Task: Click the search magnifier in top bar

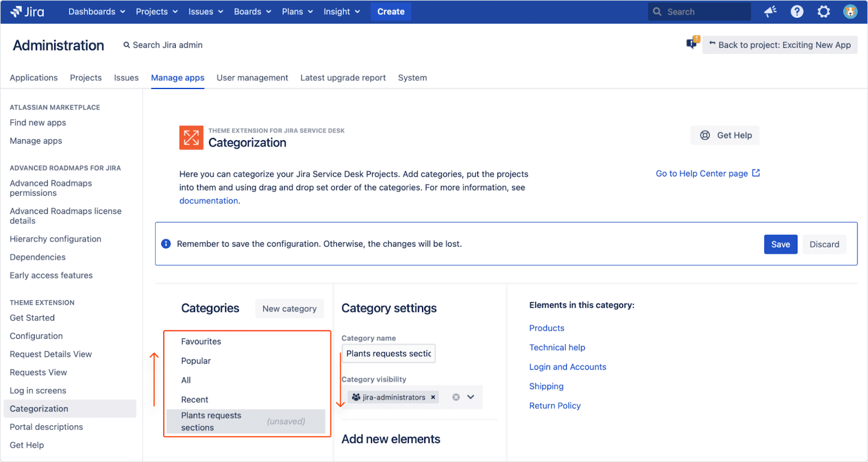Action: pos(657,11)
